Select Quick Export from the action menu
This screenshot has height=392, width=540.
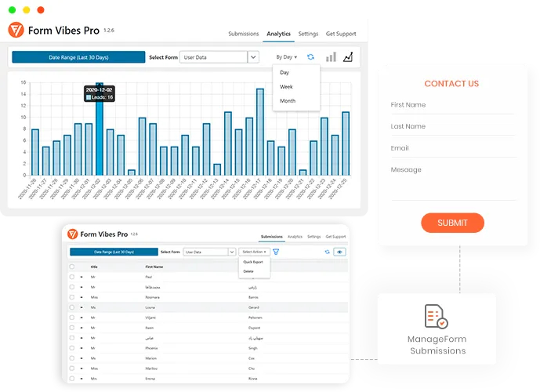[x=253, y=262]
